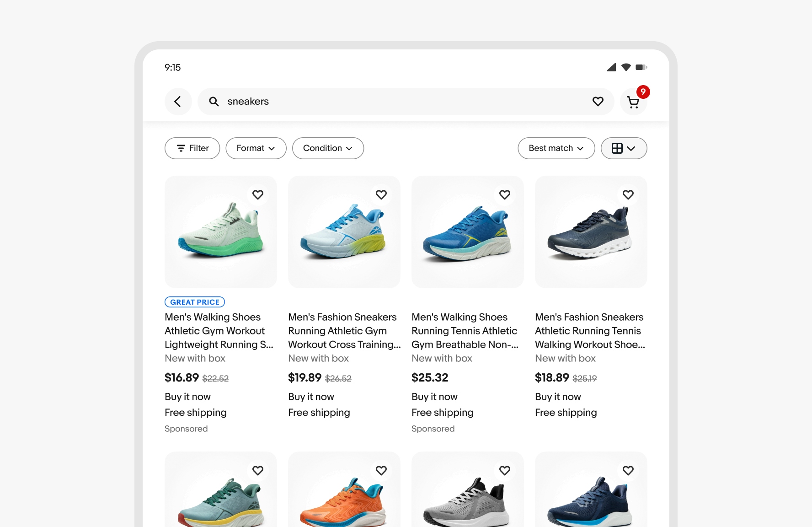This screenshot has height=527, width=812.
Task: Open the $25.32 blue sneaker photo
Action: [x=468, y=232]
